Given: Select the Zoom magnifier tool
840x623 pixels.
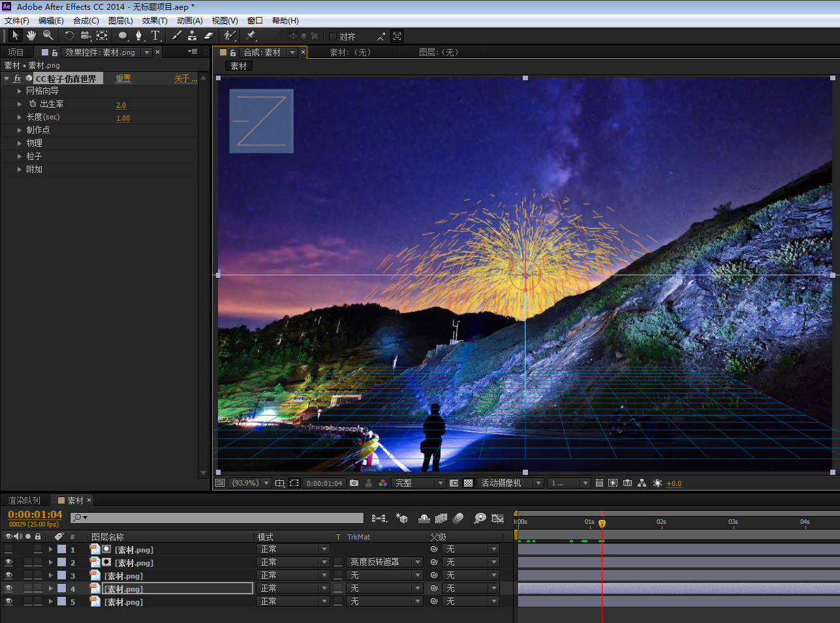Looking at the screenshot, I should tap(48, 36).
